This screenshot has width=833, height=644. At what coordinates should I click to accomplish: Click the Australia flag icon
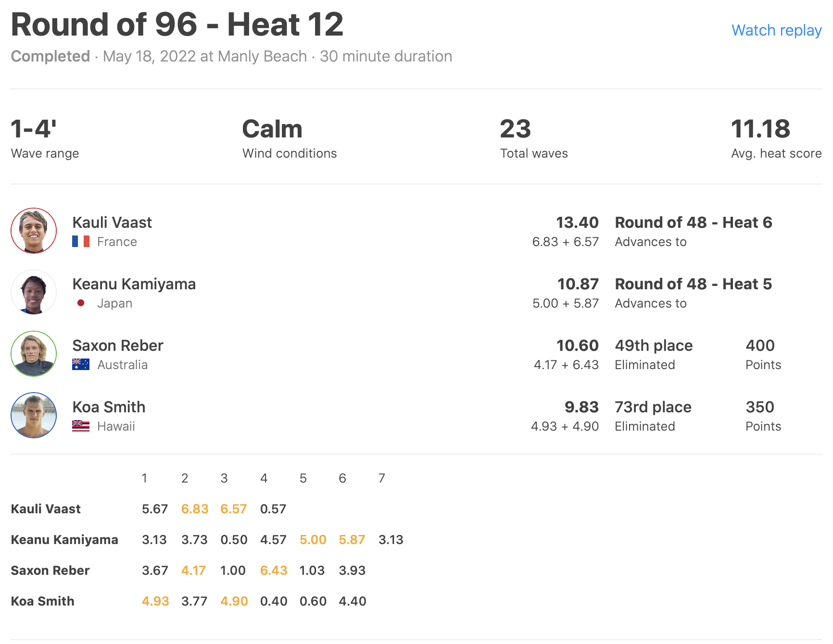click(x=81, y=364)
